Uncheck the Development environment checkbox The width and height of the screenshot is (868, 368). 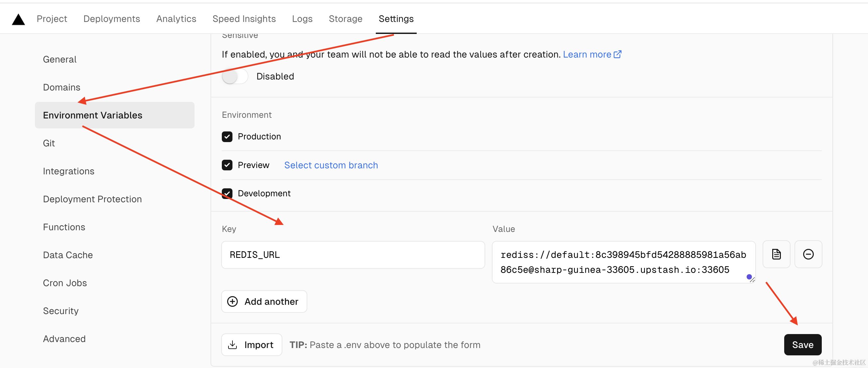[x=227, y=193]
